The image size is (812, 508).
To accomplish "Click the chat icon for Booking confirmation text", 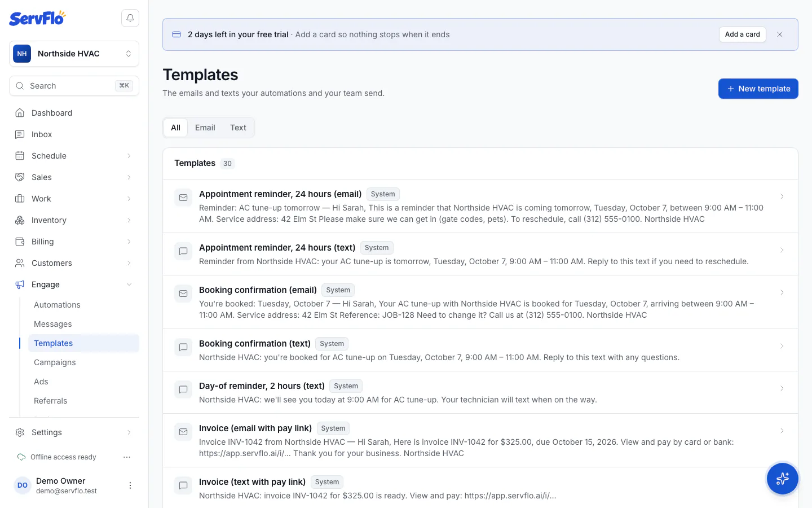I will coord(183,347).
